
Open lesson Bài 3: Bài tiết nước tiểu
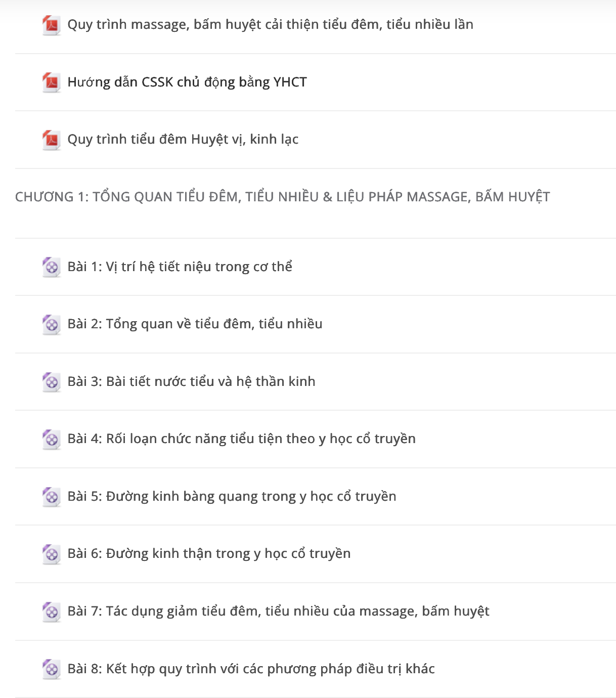click(x=191, y=381)
